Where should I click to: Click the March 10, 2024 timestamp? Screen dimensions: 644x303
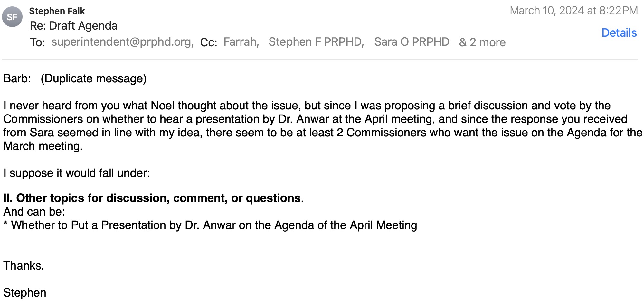[573, 11]
